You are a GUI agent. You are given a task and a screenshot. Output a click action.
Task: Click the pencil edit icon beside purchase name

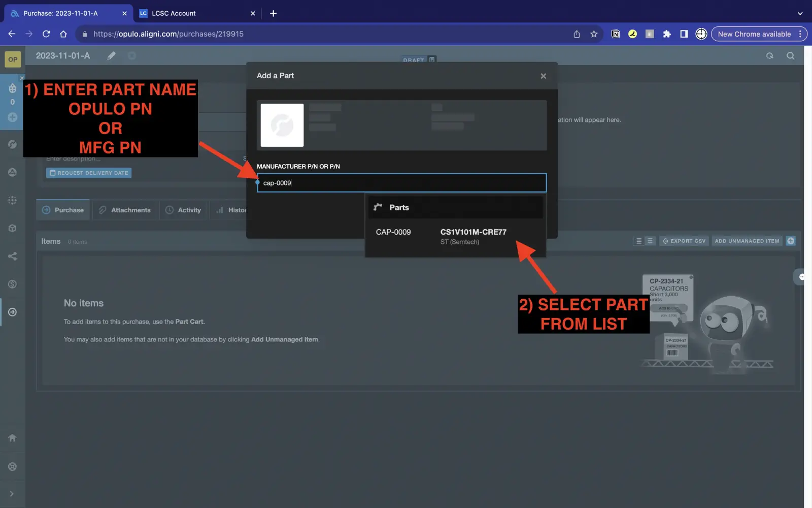[x=111, y=56]
